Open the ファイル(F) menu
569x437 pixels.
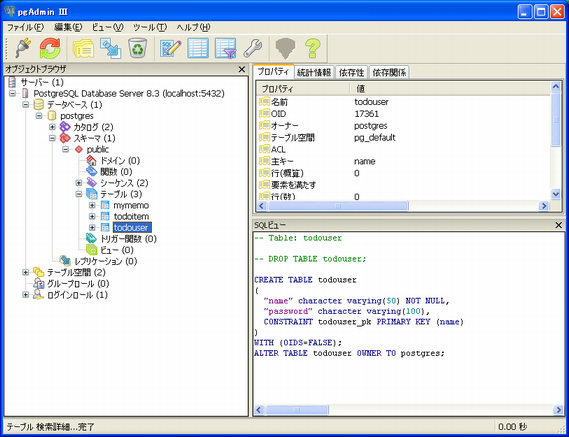[25, 27]
